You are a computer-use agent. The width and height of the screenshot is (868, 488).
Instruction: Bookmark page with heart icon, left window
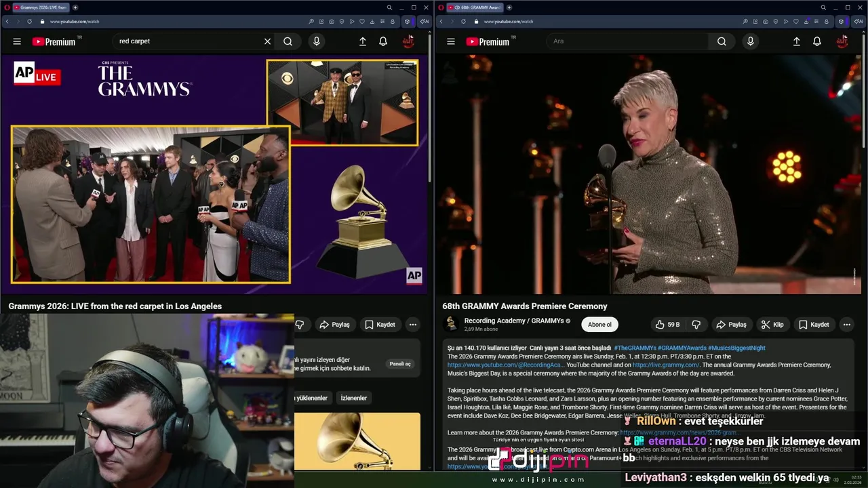click(x=362, y=21)
